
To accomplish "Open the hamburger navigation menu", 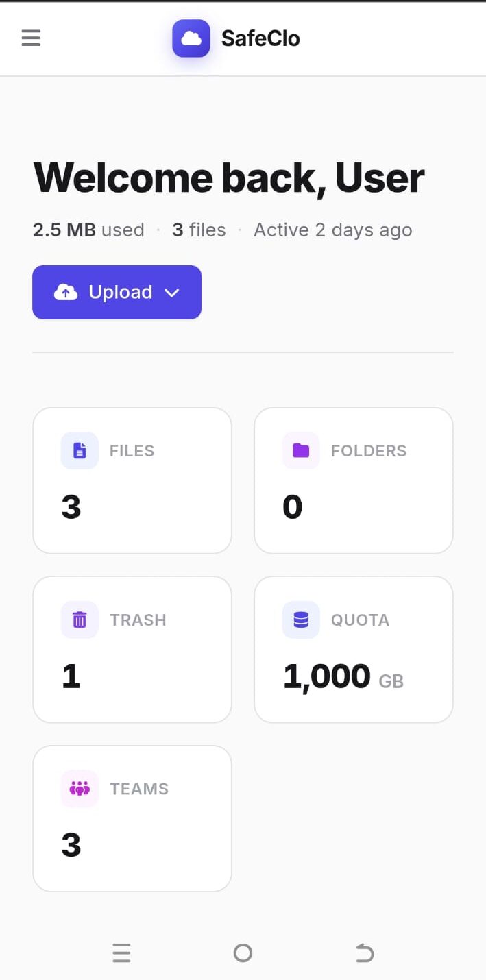I will pos(31,38).
